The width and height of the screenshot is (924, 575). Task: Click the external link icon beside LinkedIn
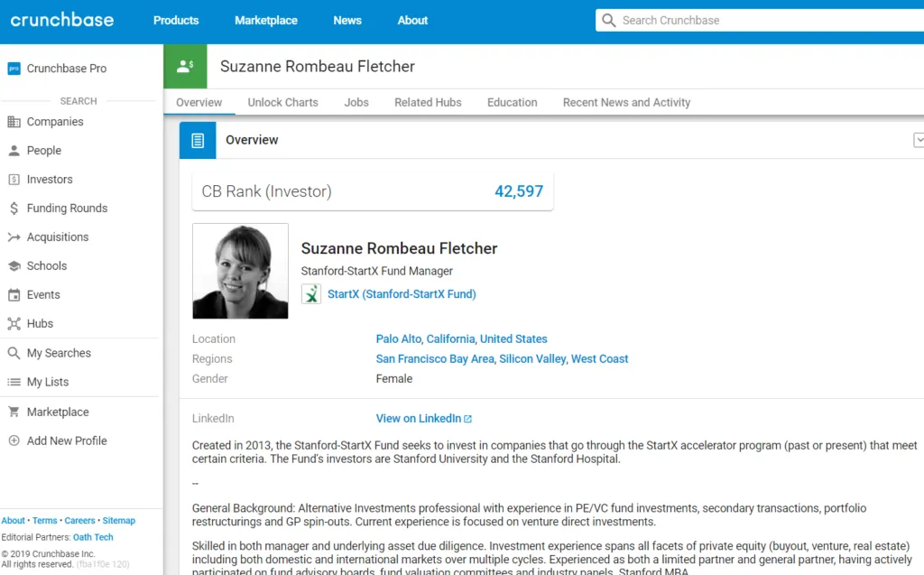(468, 419)
